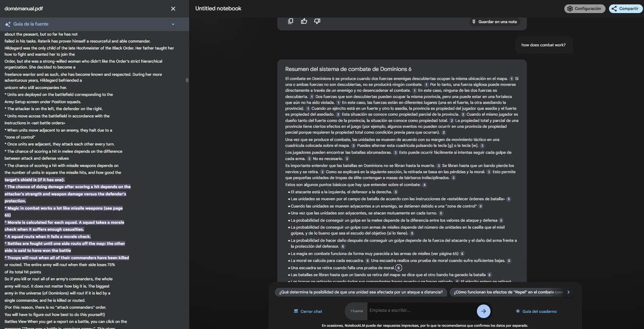Click the asterisk icon beside Guía del cuaderno
644x329 pixels.
coord(518,311)
